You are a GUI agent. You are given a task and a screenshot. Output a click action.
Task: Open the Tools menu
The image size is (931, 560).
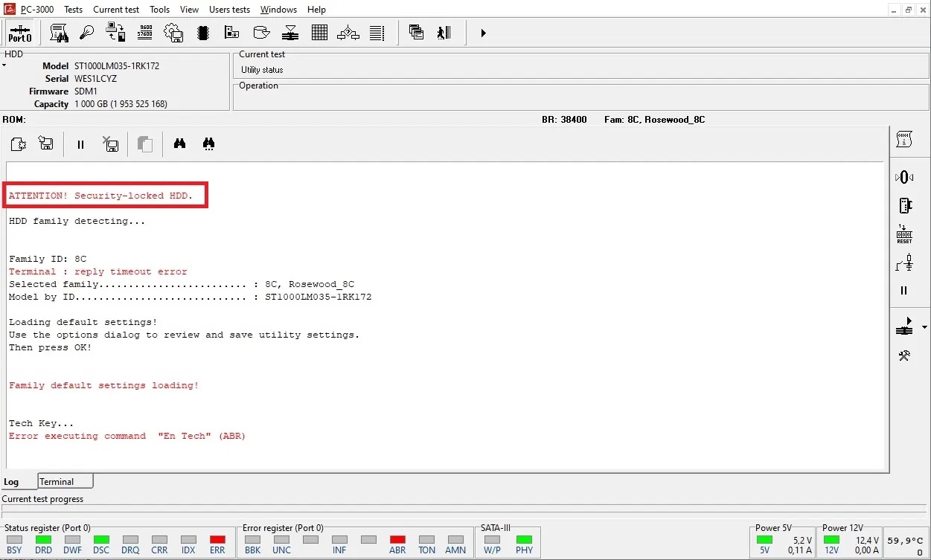tap(159, 10)
